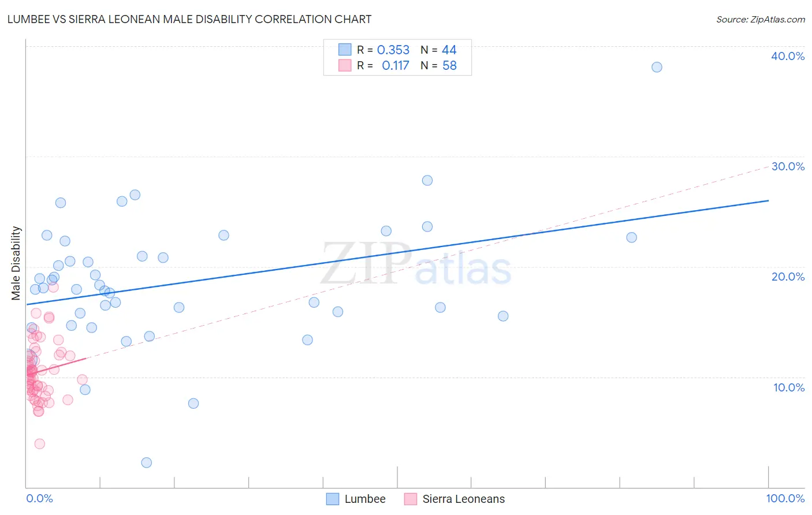Viewport: 812px width, 515px height.
Task: Click the 20.0% y-axis label
Action: point(788,277)
